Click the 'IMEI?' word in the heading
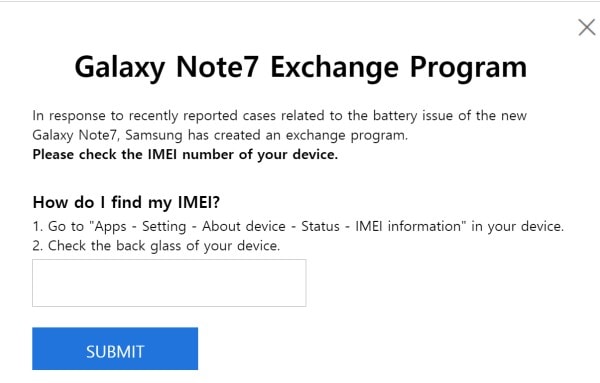This screenshot has height=383, width=600. [199, 202]
